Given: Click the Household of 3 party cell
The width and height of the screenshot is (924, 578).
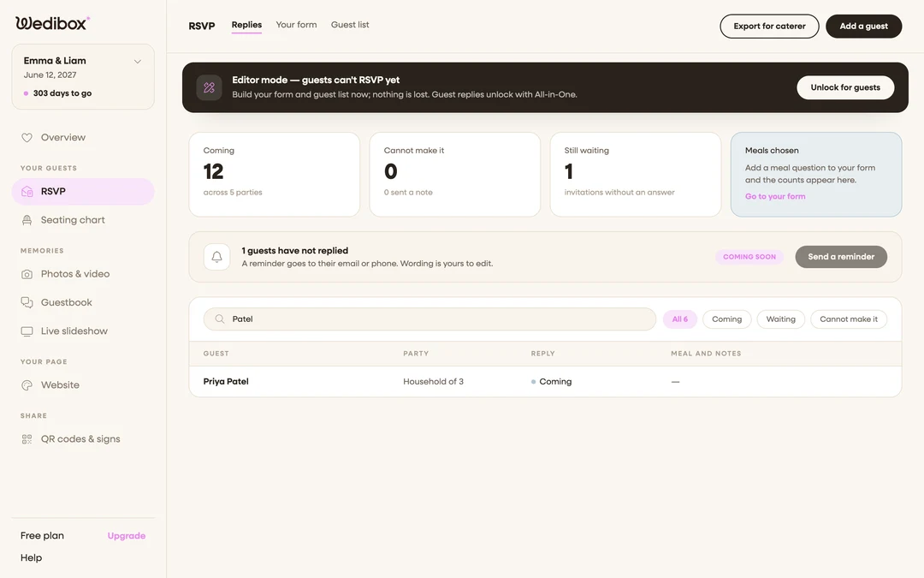Looking at the screenshot, I should pos(433,382).
